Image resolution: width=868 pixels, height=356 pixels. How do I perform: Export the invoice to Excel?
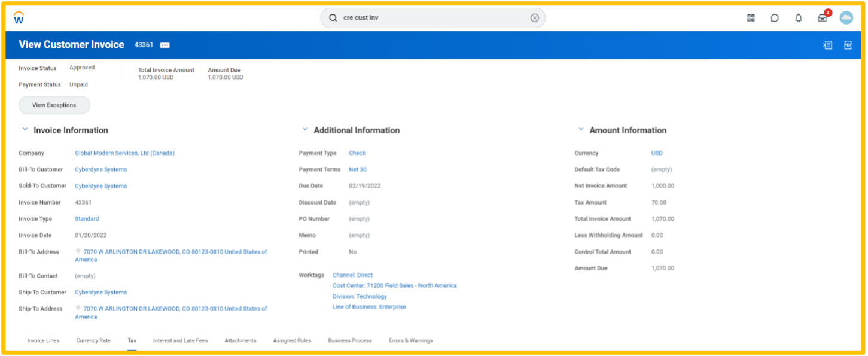[x=827, y=45]
